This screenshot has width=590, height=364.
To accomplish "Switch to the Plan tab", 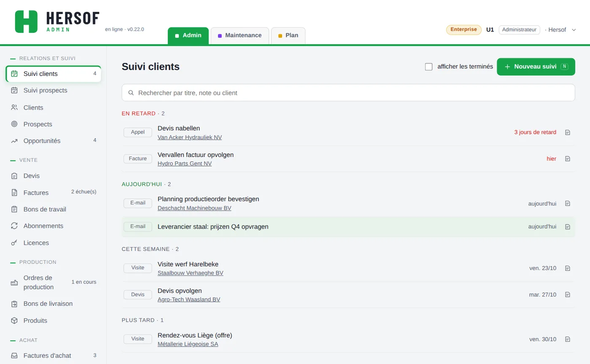I will 288,35.
